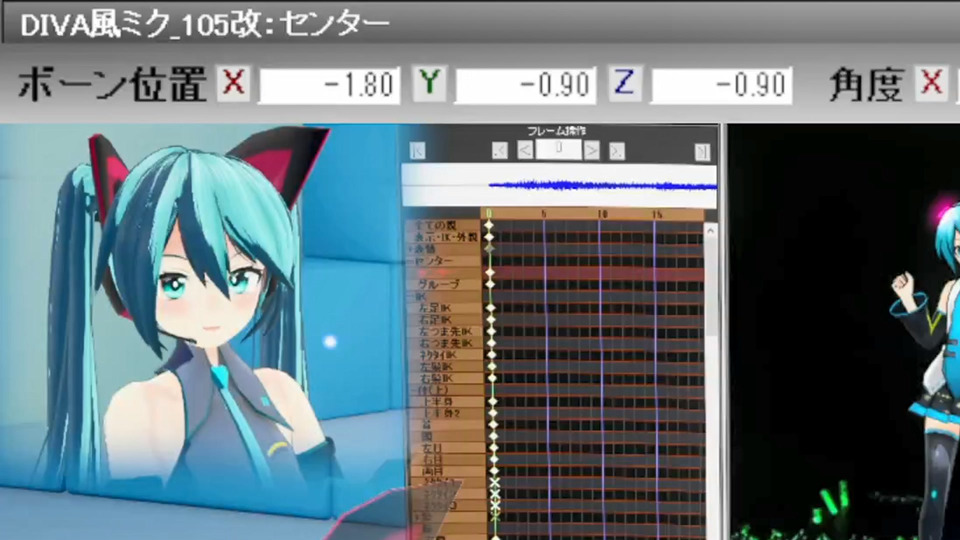
Task: Select the 左足IK bone row
Action: pos(443,308)
